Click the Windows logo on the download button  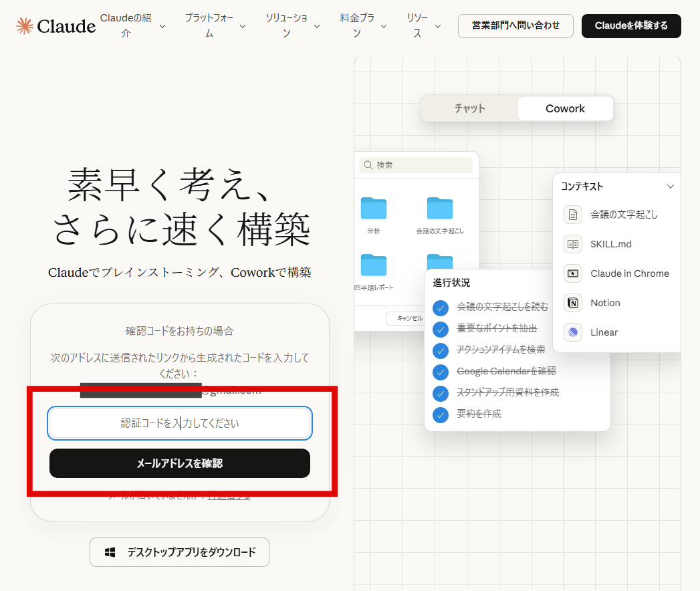[109, 552]
